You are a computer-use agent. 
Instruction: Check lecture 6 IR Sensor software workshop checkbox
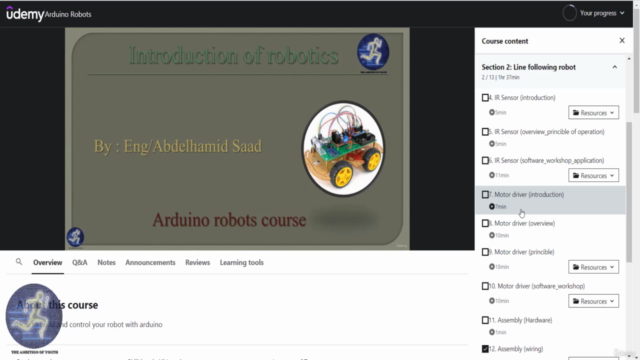[485, 160]
